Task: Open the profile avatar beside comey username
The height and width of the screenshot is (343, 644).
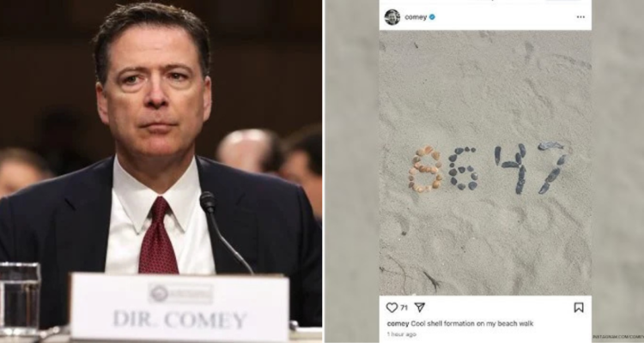Action: 392,17
